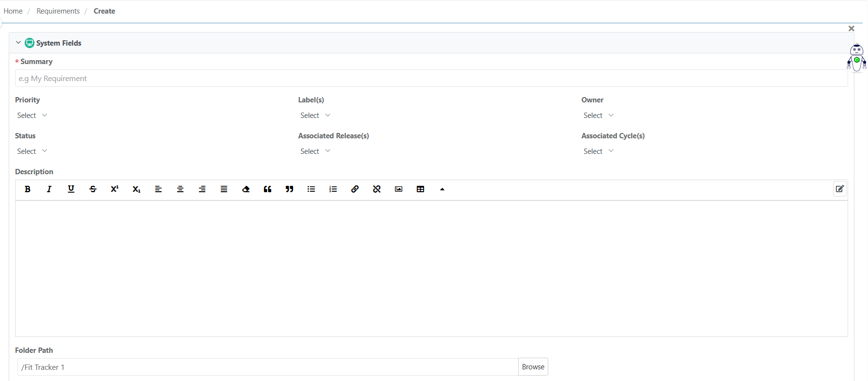Focus the Summary input field

431,78
